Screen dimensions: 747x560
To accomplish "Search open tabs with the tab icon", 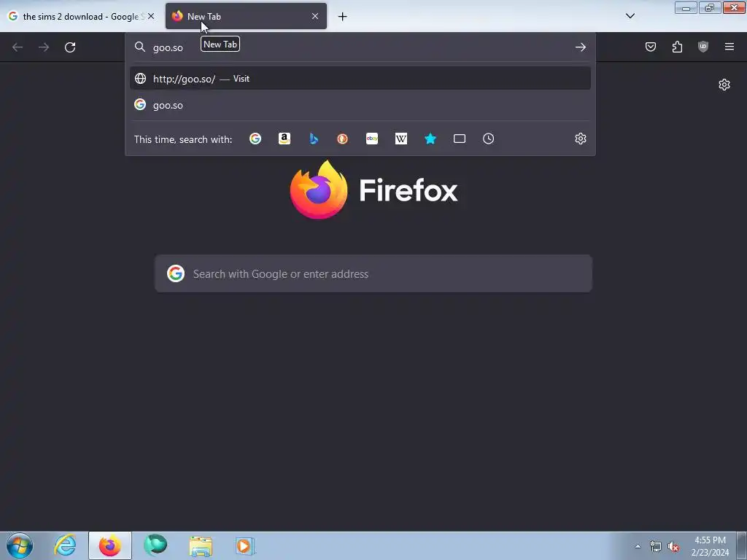I will pos(460,139).
